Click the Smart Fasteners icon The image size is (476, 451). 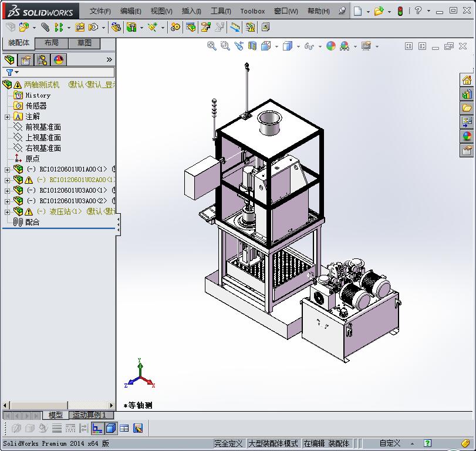tap(80, 28)
